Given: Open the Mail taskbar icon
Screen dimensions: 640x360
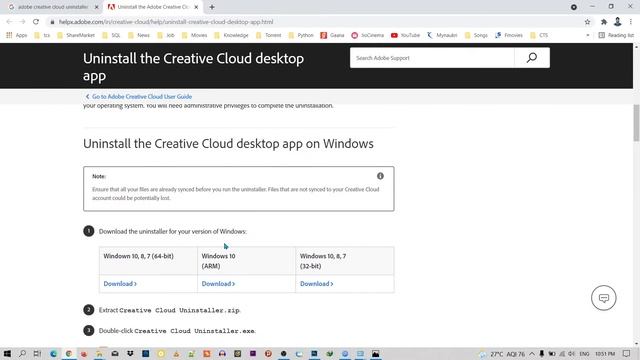Looking at the screenshot, I should 115,353.
